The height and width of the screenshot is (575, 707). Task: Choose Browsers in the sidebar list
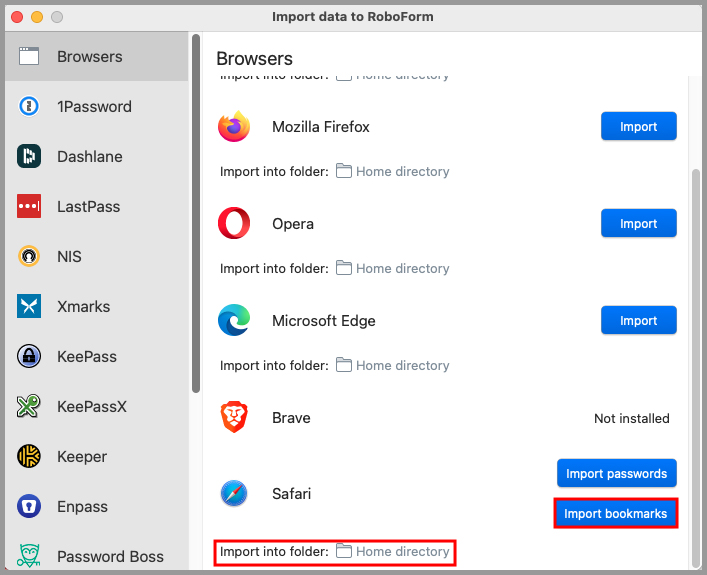(x=89, y=57)
